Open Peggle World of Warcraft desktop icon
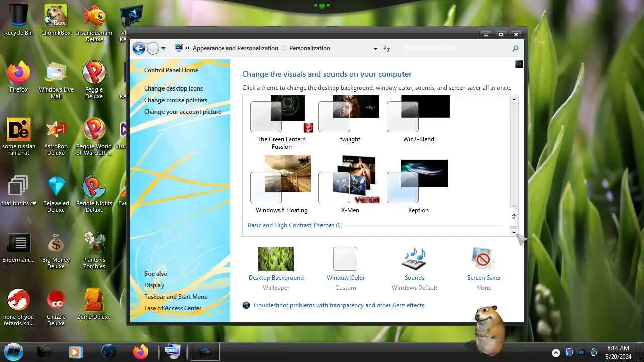The image size is (644, 362). pyautogui.click(x=94, y=136)
